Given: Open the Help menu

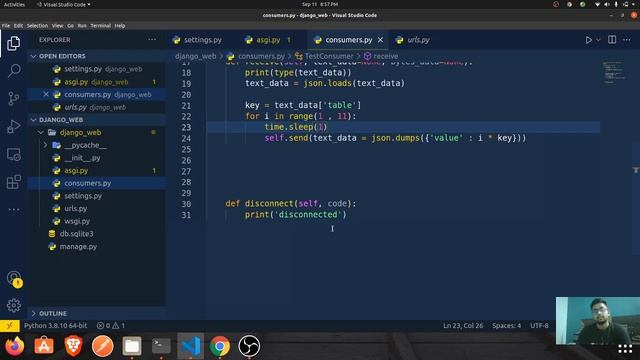Looking at the screenshot, I should tap(120, 26).
